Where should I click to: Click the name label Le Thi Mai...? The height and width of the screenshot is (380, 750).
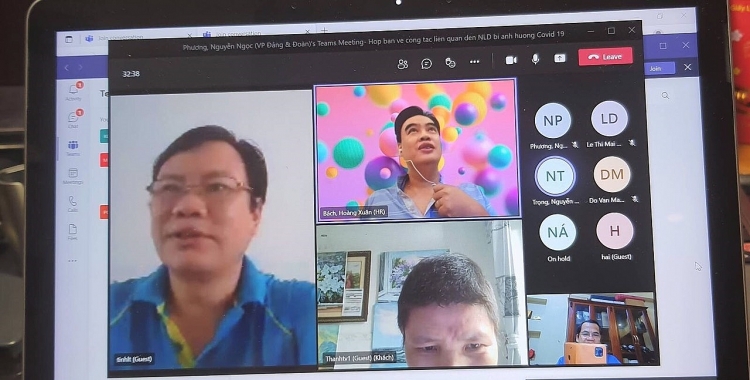click(604, 144)
